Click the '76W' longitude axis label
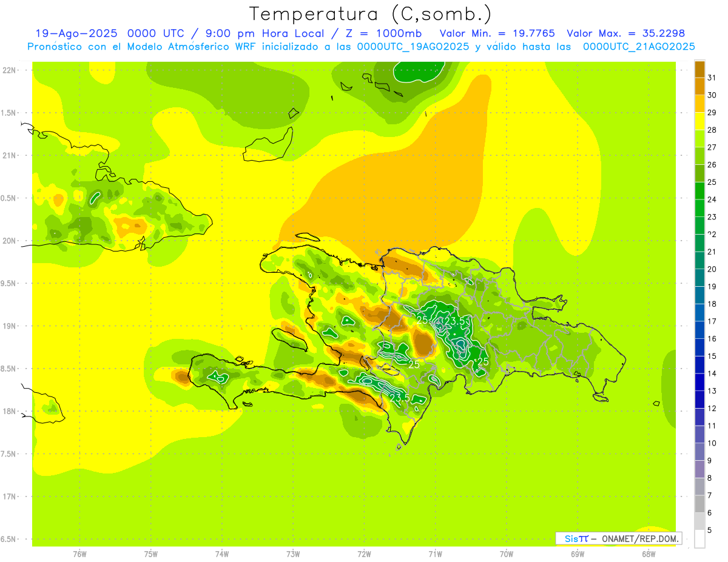This screenshot has height=562, width=728. (79, 554)
